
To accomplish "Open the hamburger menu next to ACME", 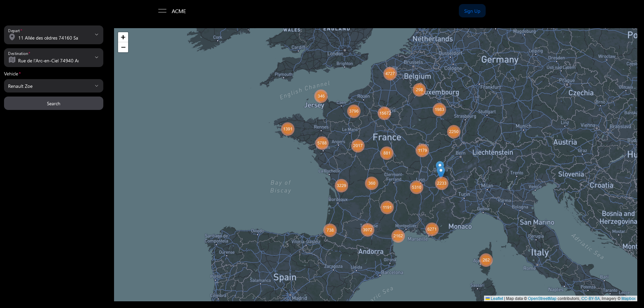I will [x=162, y=11].
